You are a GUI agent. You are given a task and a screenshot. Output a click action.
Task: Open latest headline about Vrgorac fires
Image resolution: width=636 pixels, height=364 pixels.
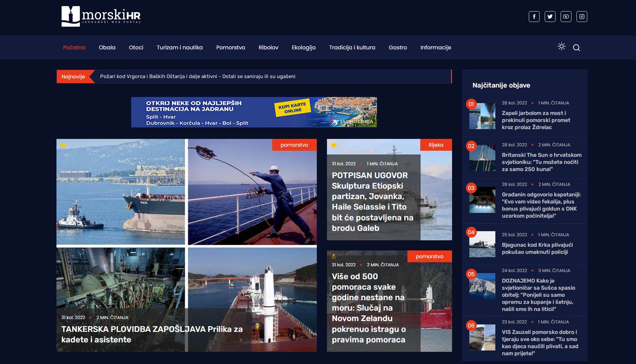[197, 76]
